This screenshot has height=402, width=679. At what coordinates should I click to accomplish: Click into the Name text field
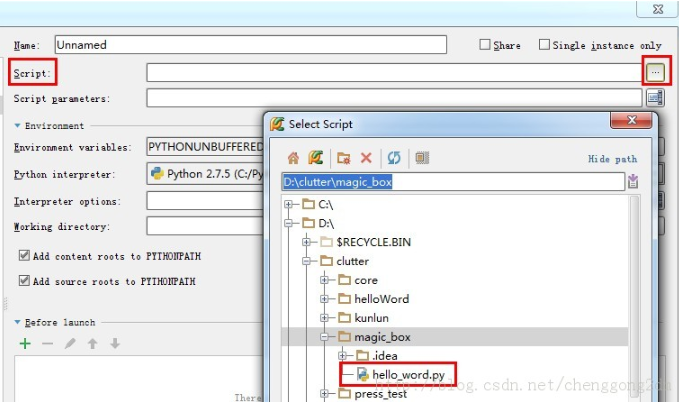coord(251,45)
